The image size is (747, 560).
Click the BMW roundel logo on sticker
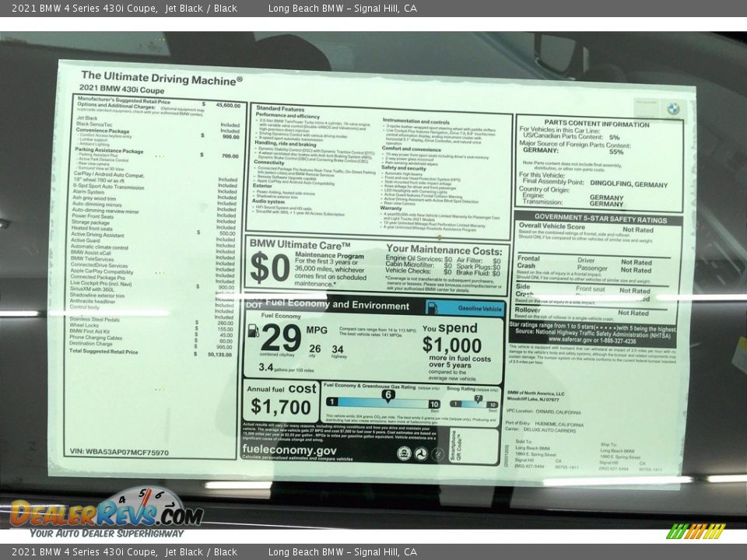tap(673, 109)
